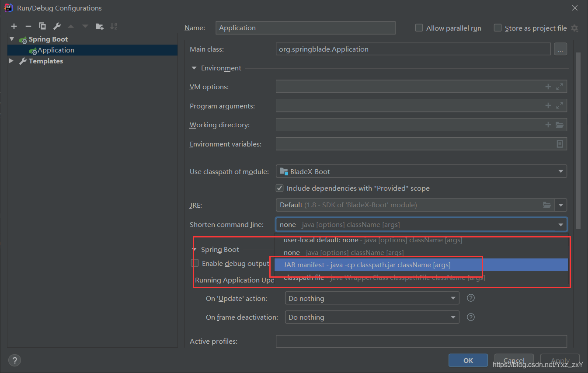
Task: Open On 'Update' action dropdown
Action: 372,298
